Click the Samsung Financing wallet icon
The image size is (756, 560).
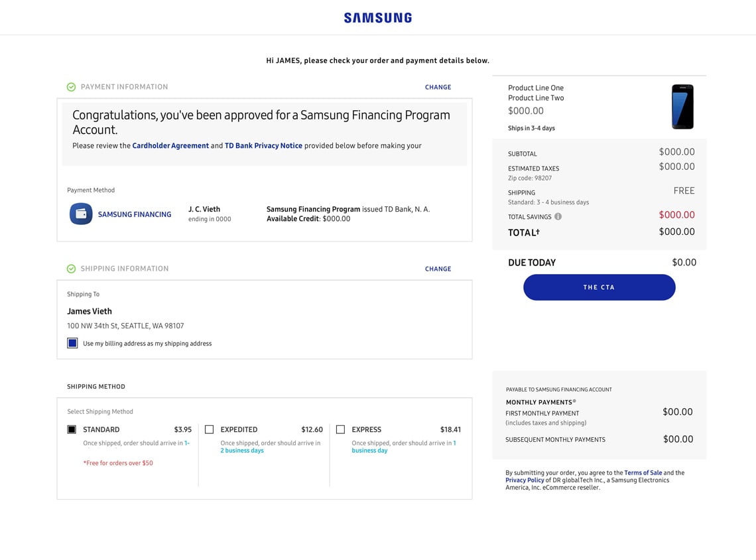pos(81,214)
